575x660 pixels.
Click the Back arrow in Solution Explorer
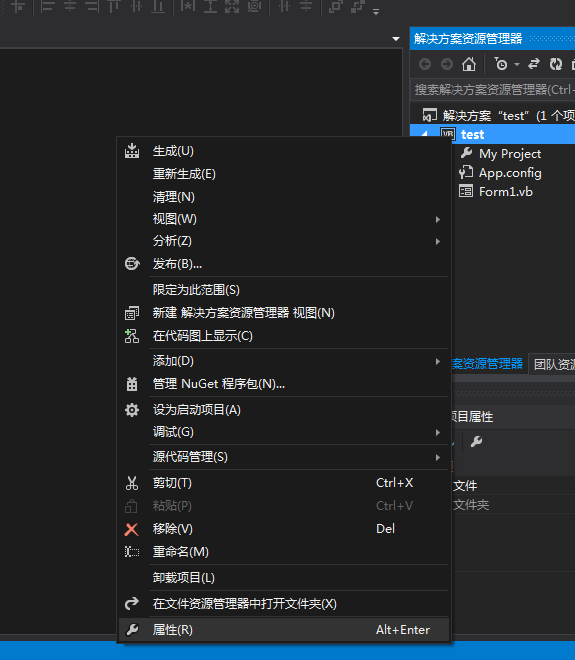point(425,64)
